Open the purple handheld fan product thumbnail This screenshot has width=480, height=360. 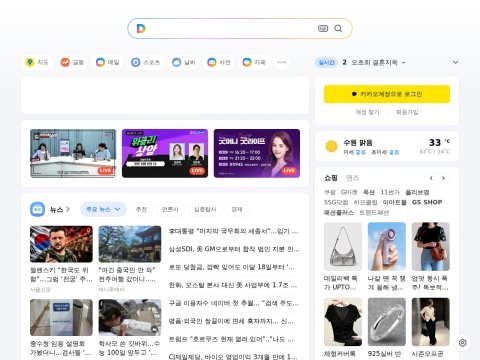coord(387,247)
